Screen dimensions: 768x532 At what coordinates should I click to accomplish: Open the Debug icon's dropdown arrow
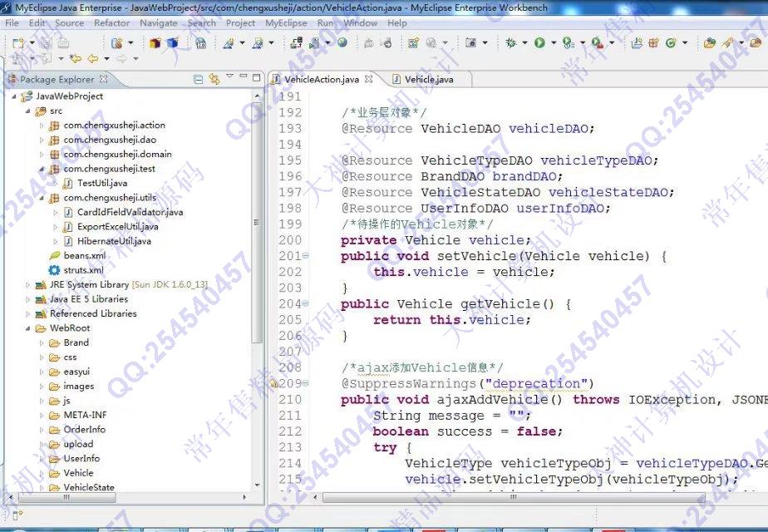click(524, 42)
